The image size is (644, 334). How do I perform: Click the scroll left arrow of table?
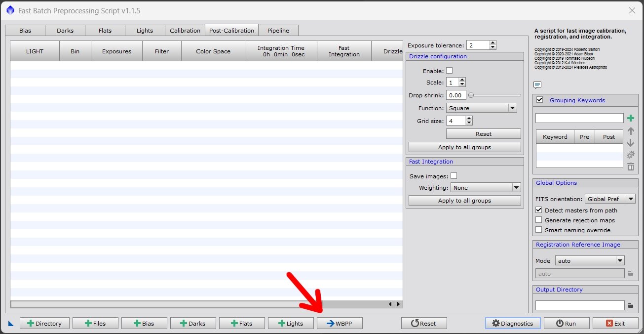(390, 304)
